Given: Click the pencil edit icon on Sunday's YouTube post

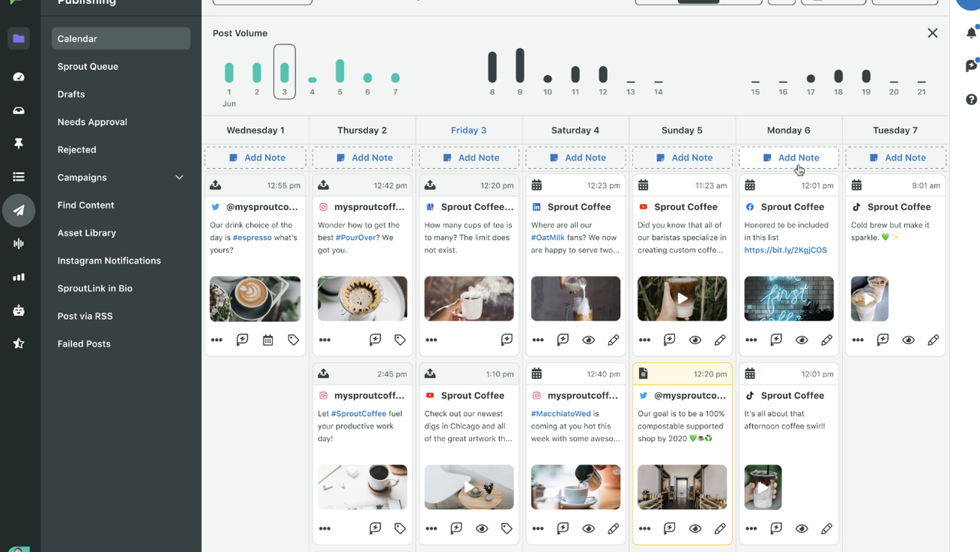Looking at the screenshot, I should (719, 340).
